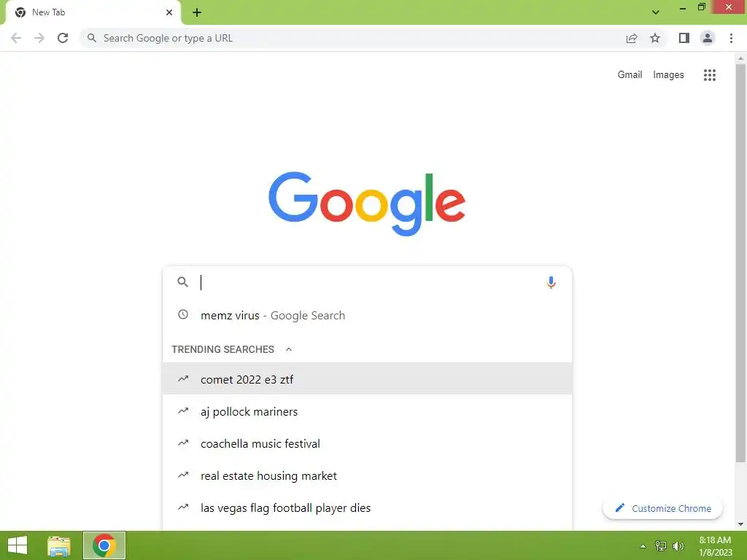Viewport: 747px width, 560px height.
Task: Open the Chrome profile avatar
Action: tap(708, 38)
